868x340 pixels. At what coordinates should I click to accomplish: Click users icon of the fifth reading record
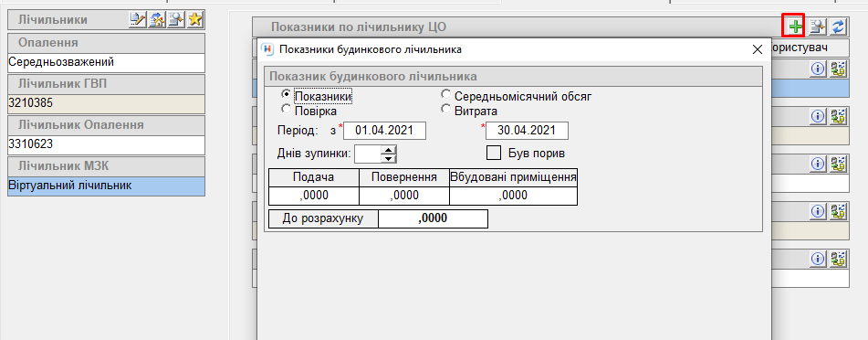point(839,259)
